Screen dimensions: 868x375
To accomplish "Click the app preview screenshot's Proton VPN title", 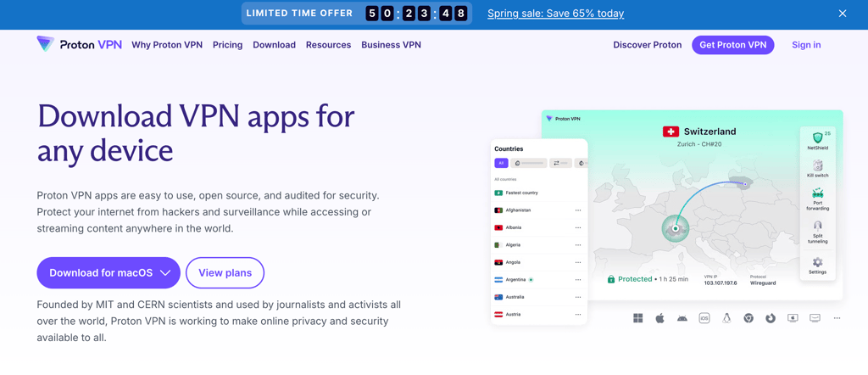I will tap(567, 119).
